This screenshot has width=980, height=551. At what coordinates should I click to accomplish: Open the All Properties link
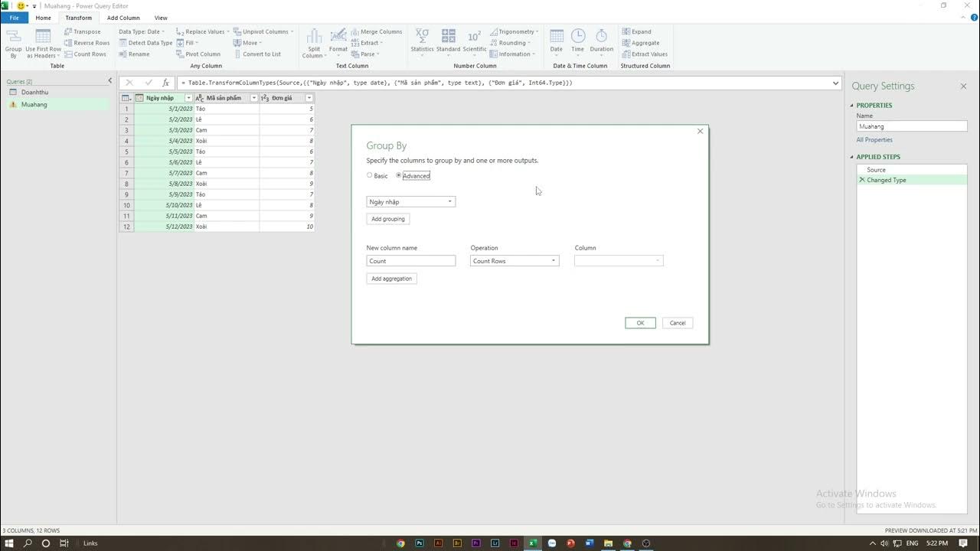tap(874, 140)
